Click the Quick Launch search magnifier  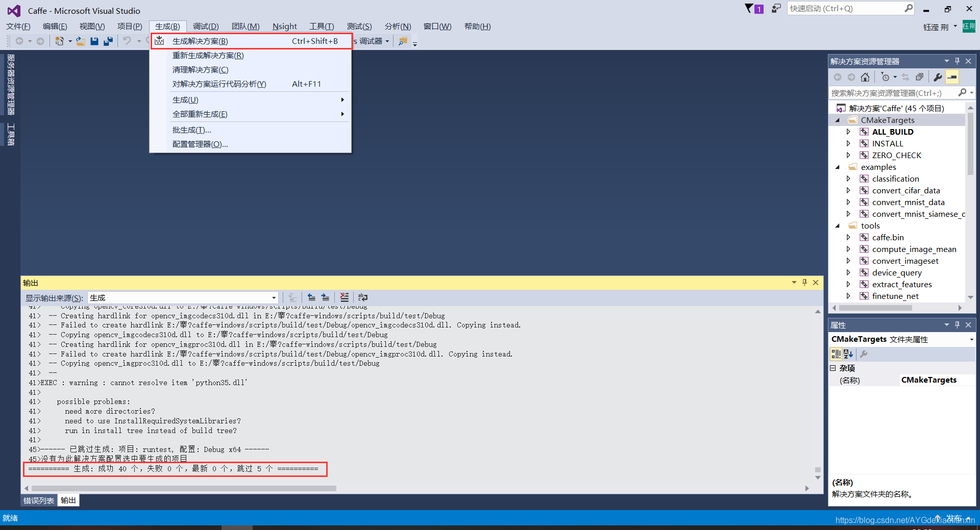[909, 8]
